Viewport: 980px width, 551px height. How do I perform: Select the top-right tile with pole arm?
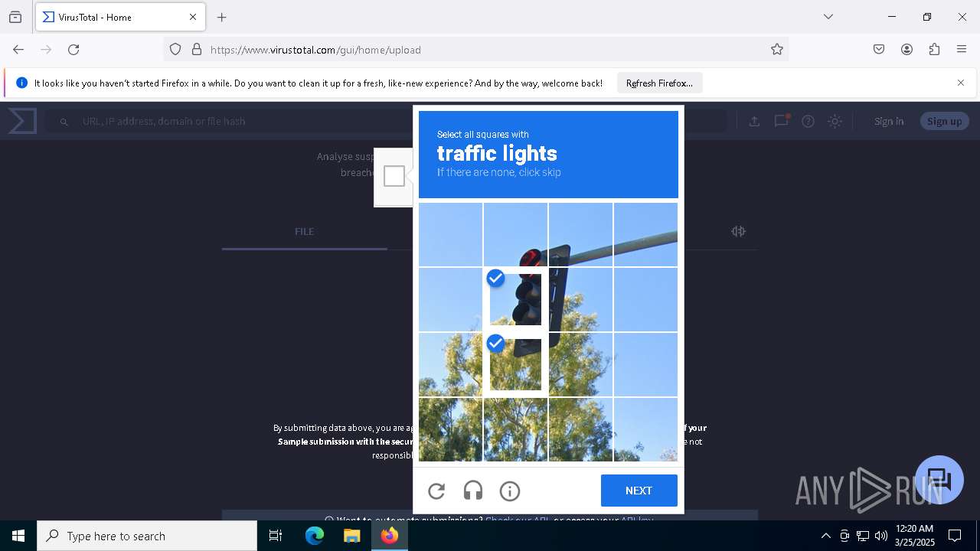(645, 234)
